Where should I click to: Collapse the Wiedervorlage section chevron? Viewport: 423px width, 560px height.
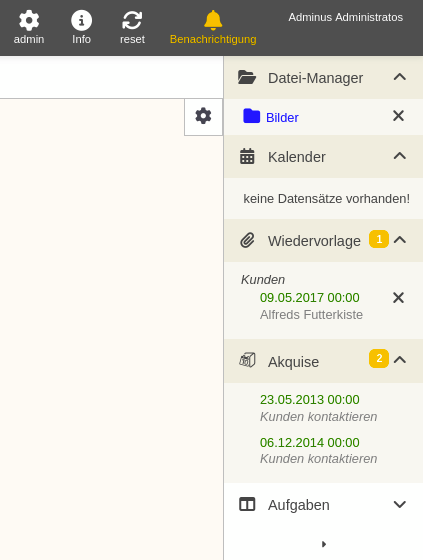[400, 240]
